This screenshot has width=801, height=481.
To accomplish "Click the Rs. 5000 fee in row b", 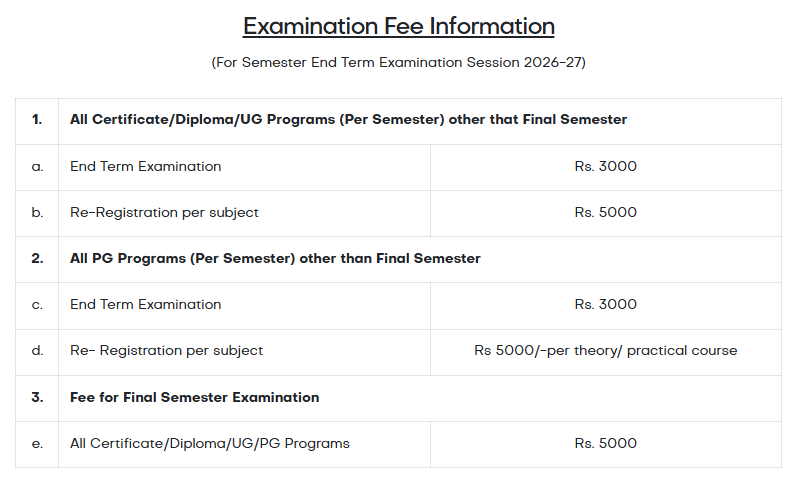I will pos(605,212).
